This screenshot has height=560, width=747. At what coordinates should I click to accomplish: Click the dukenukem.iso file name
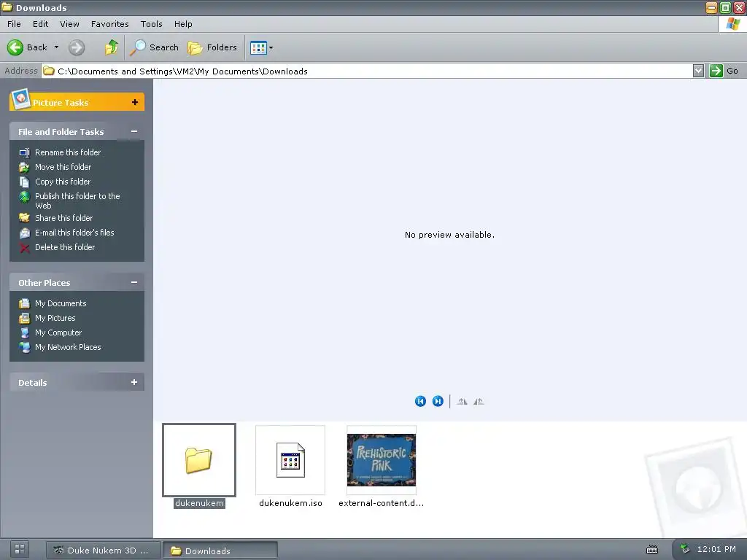point(290,503)
